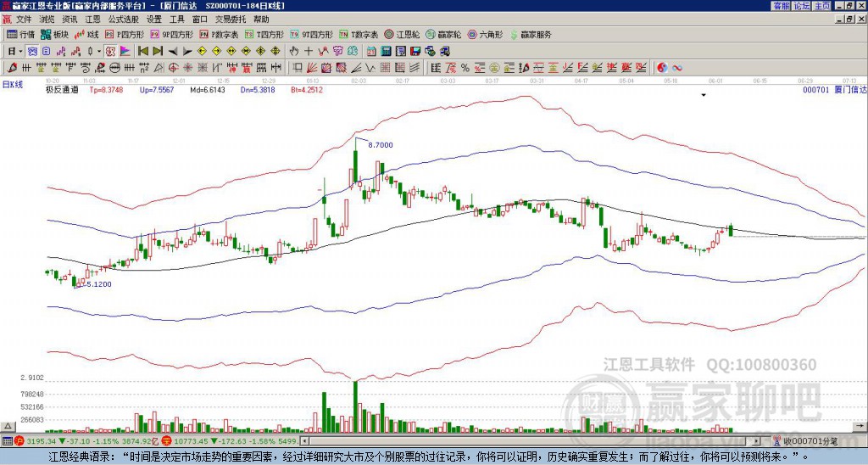Screen dimensions: 868x465
Task: Open the 板块 sector view
Action: 55,34
